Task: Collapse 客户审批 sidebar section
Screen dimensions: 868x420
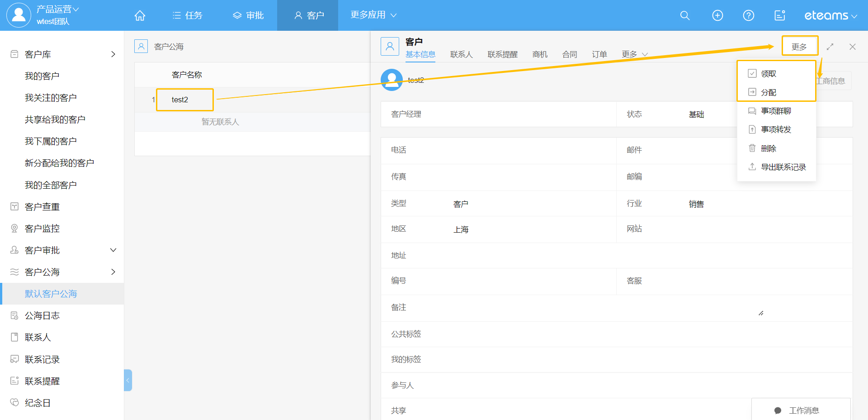Action: click(x=113, y=250)
